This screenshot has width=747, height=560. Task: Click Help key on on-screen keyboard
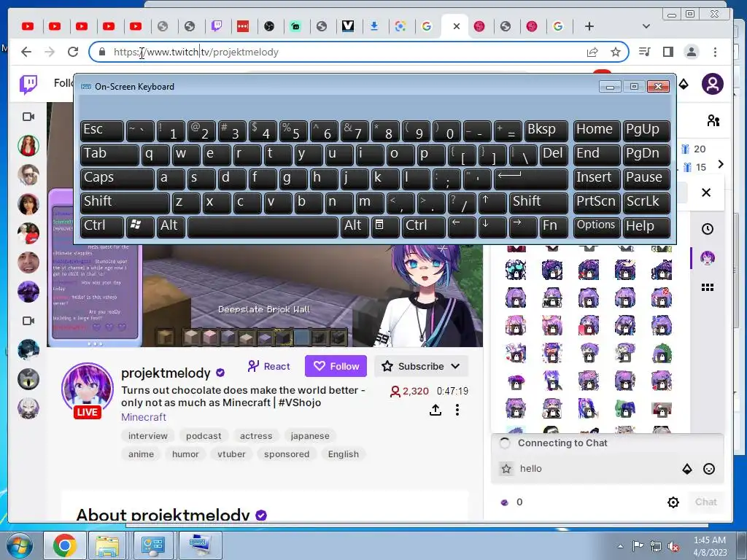(x=646, y=226)
